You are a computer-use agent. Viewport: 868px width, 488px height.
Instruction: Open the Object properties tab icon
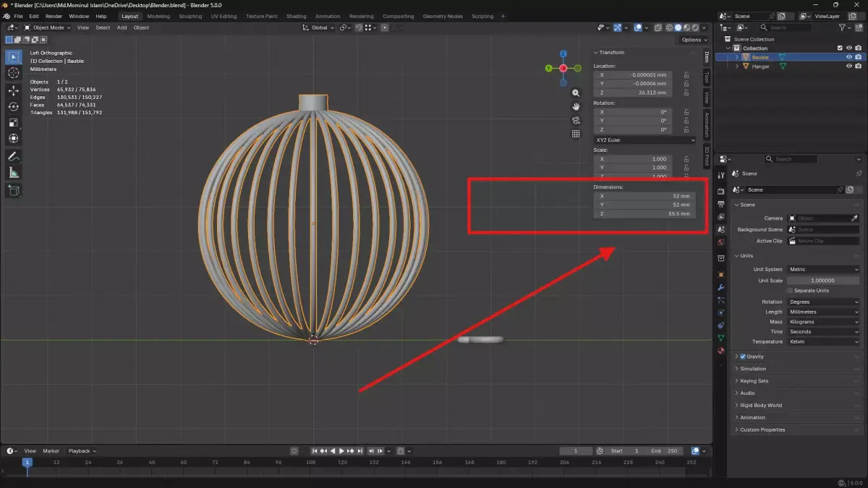(720, 275)
